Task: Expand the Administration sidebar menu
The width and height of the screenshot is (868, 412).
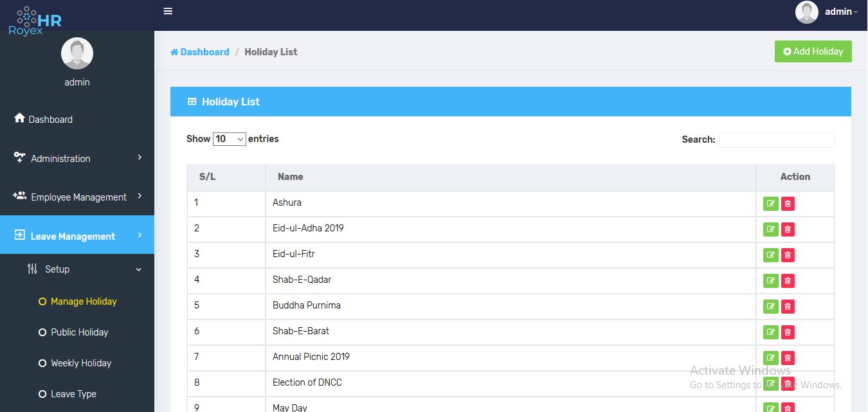Action: (x=77, y=158)
